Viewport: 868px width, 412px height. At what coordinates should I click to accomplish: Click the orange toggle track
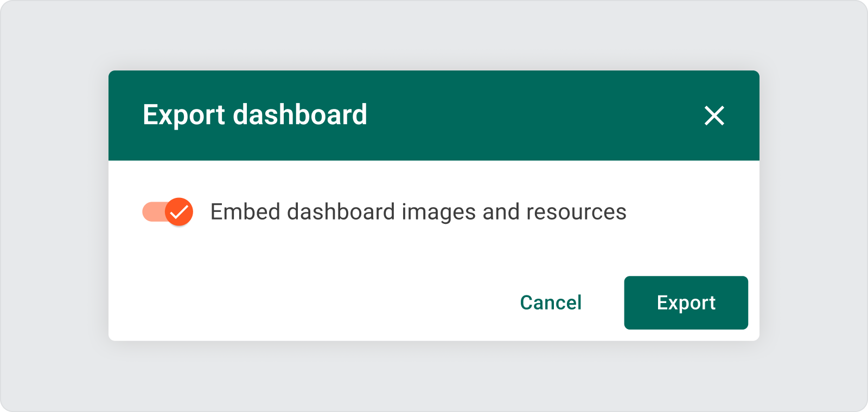coord(152,211)
